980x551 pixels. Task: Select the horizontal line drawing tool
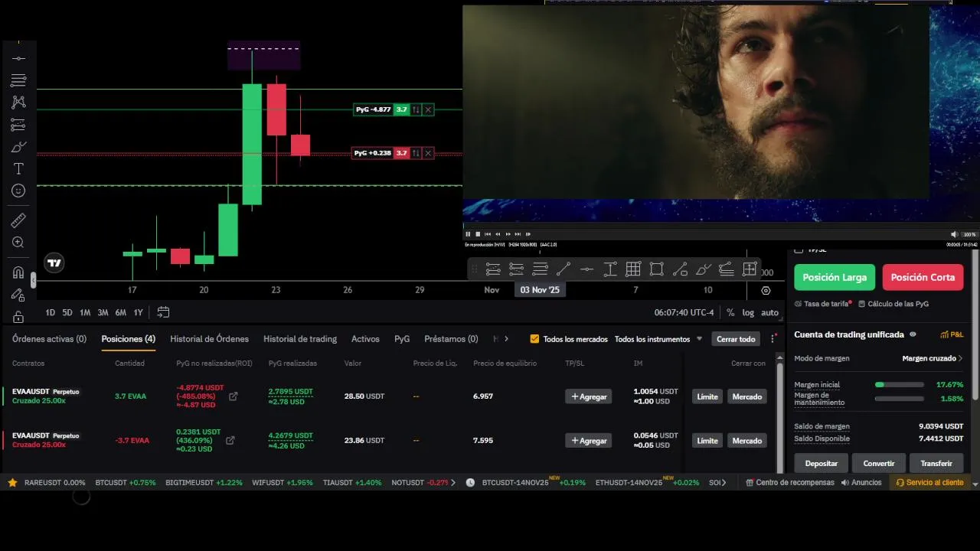point(18,58)
